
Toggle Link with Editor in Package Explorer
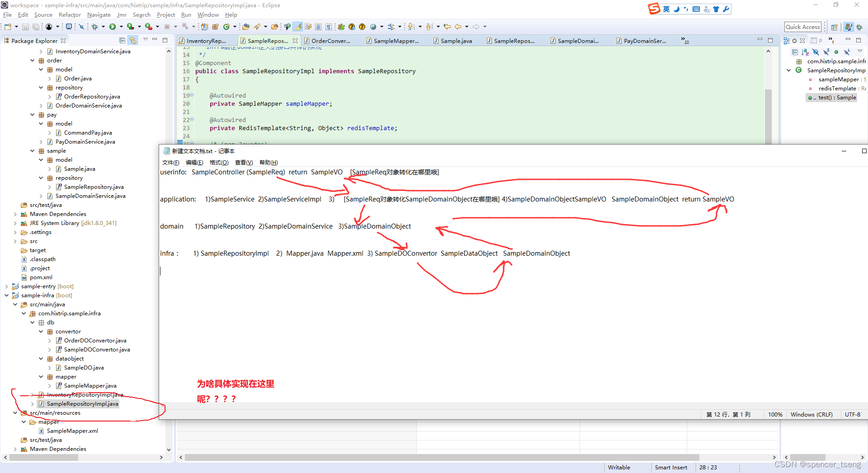tap(133, 40)
